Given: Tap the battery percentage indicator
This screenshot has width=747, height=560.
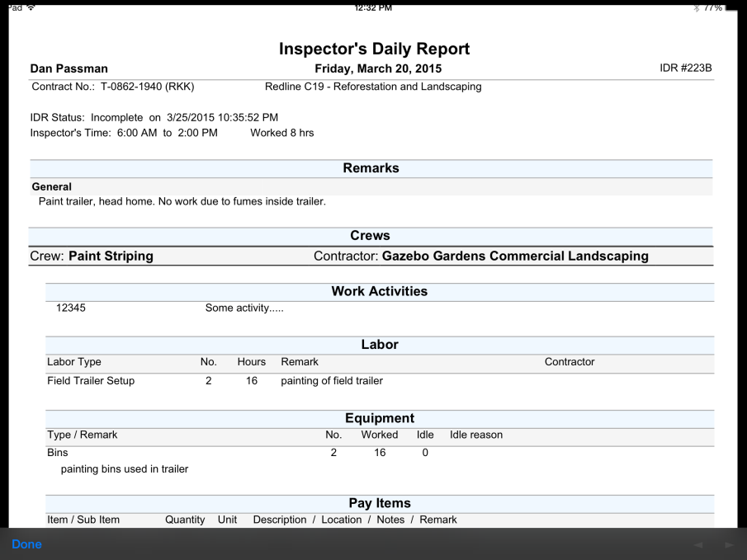Looking at the screenshot, I should pos(712,7).
